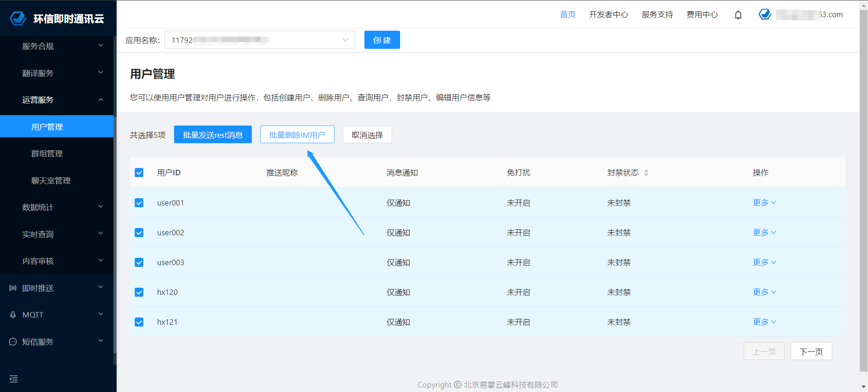Click the 推送昵称 column header

(x=282, y=173)
